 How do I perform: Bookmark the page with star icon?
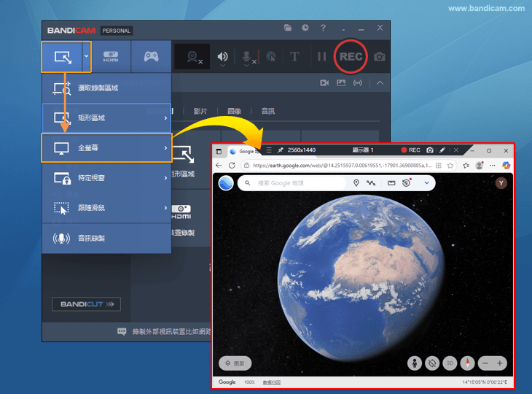pos(450,166)
